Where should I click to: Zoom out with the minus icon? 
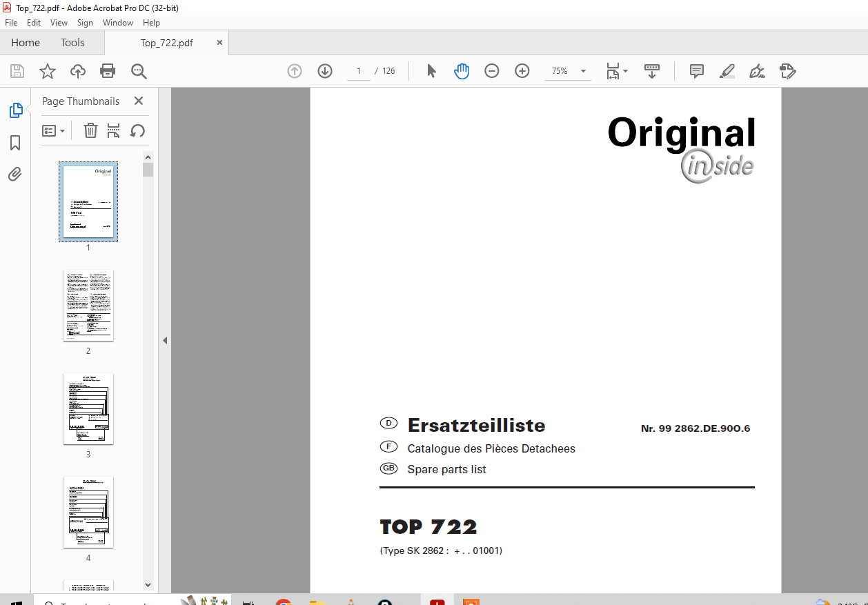(x=492, y=71)
